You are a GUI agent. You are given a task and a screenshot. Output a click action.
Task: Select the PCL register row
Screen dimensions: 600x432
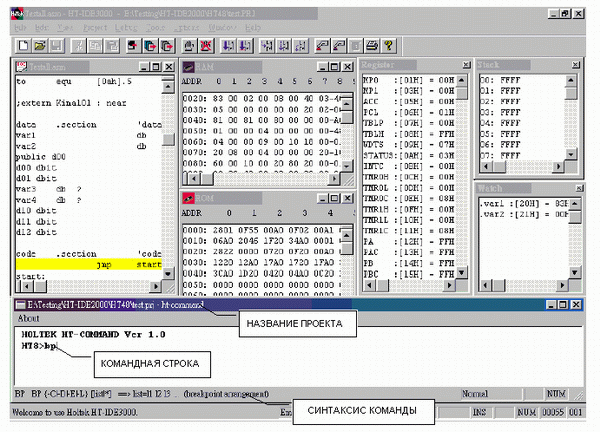click(x=409, y=112)
